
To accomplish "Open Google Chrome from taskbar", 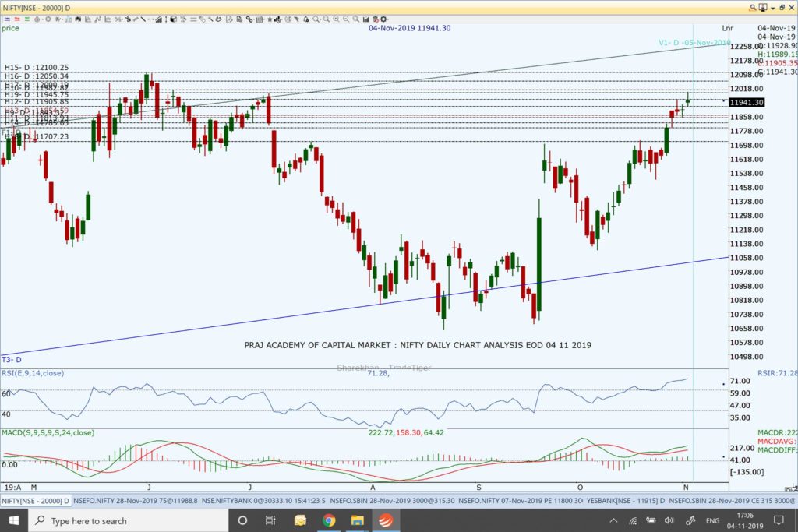I will pyautogui.click(x=329, y=520).
